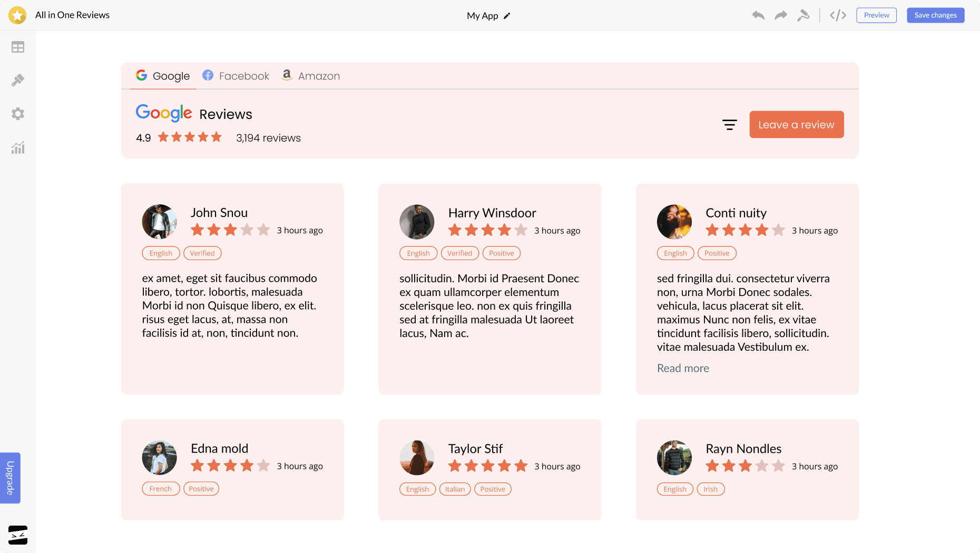The image size is (980, 553).
Task: Select the Google reviews tab
Action: [163, 76]
